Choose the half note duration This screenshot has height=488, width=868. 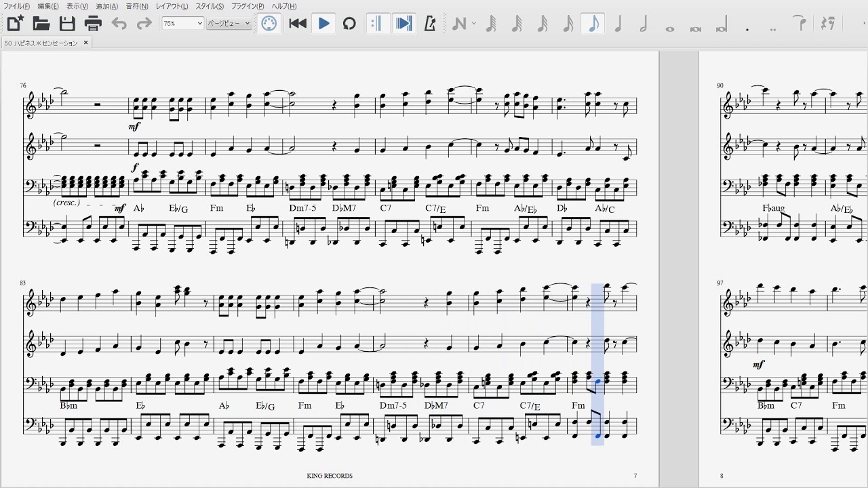644,24
